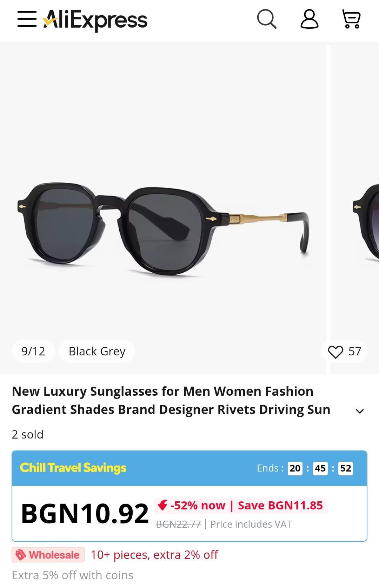
Task: View the next sunglasses image preview
Action: (355, 209)
